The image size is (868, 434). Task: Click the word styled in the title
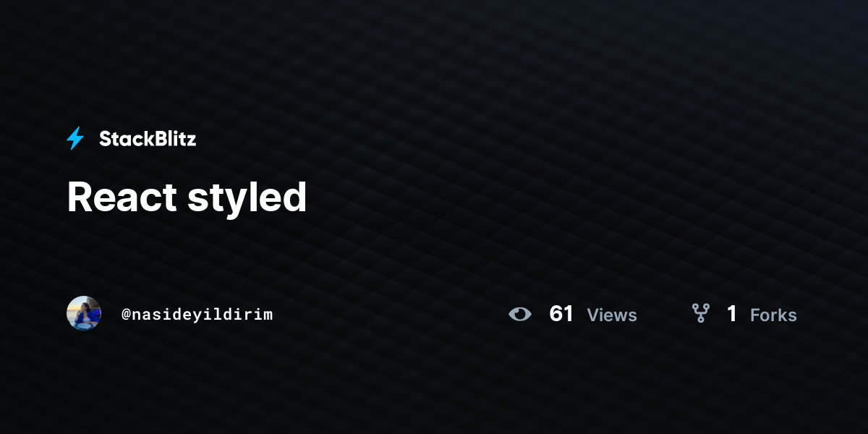(247, 198)
